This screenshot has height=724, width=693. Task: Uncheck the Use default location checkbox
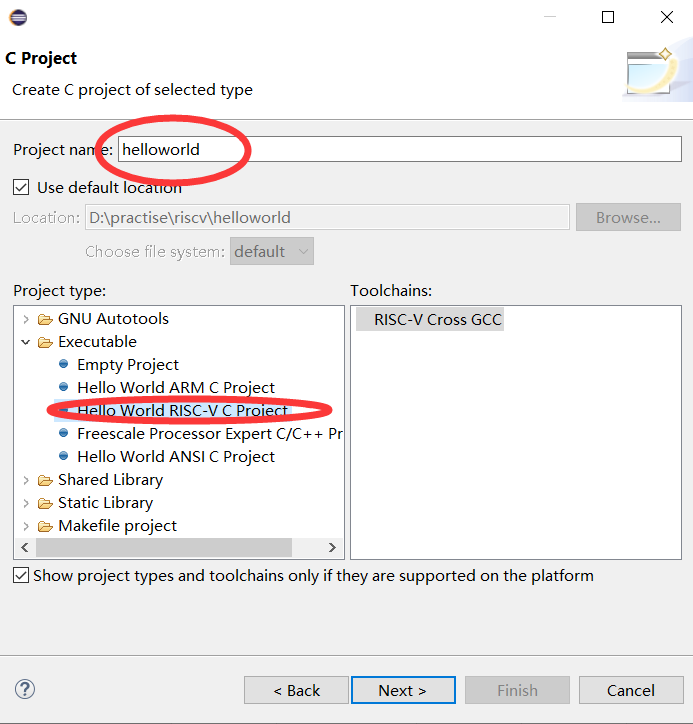[x=21, y=187]
